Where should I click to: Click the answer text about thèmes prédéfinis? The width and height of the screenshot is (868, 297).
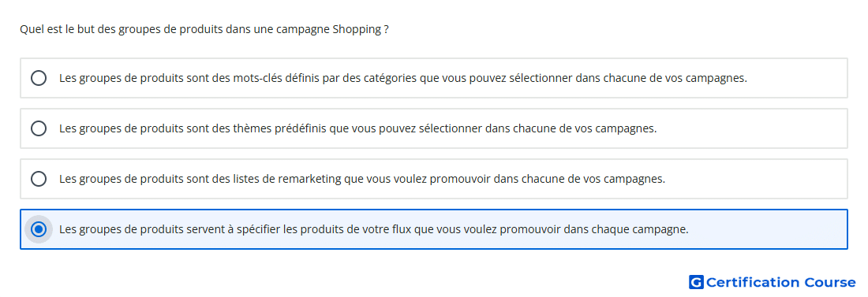tap(357, 128)
